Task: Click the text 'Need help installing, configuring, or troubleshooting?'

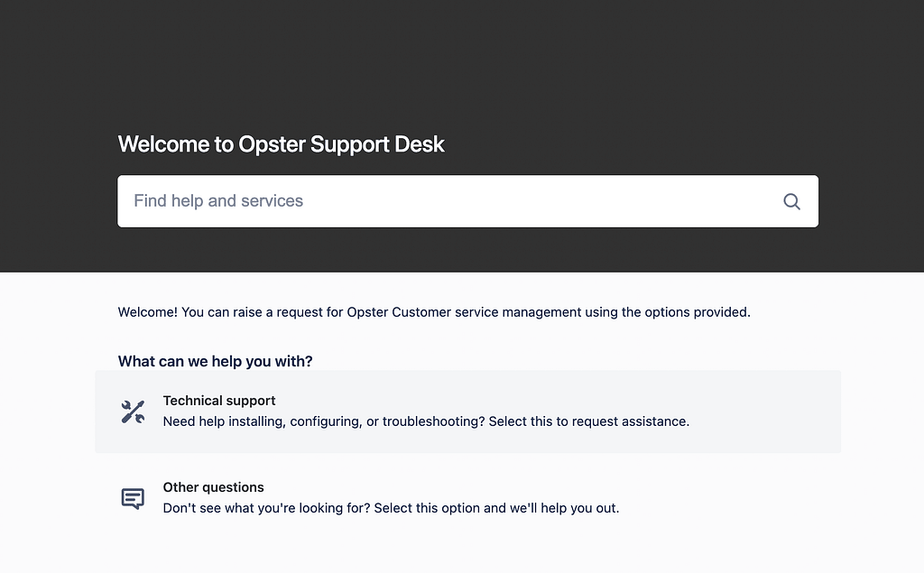Action: pyautogui.click(x=324, y=421)
